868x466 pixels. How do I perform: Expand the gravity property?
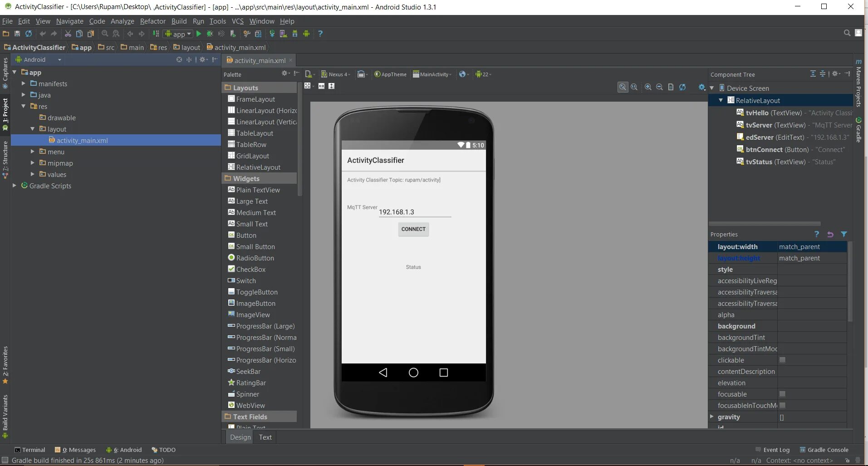click(712, 417)
